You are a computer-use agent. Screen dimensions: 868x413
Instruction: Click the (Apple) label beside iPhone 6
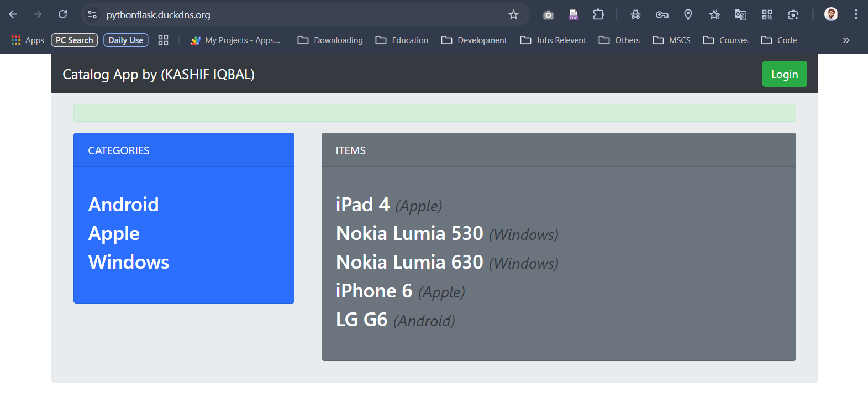(x=441, y=292)
